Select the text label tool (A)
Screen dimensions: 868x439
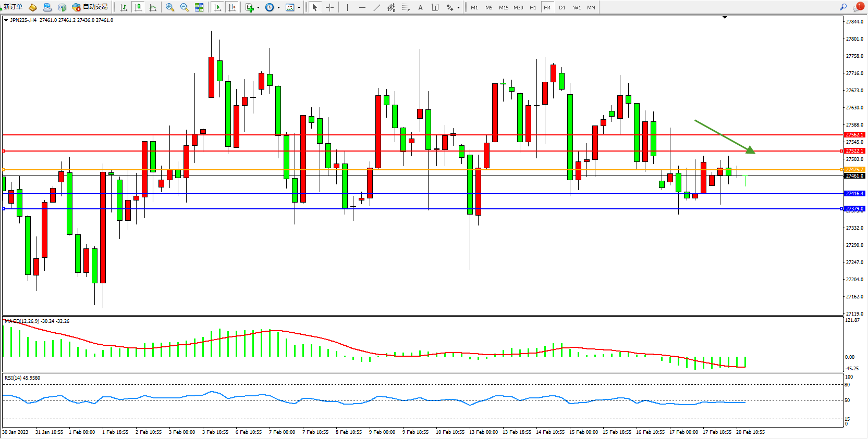coord(420,7)
